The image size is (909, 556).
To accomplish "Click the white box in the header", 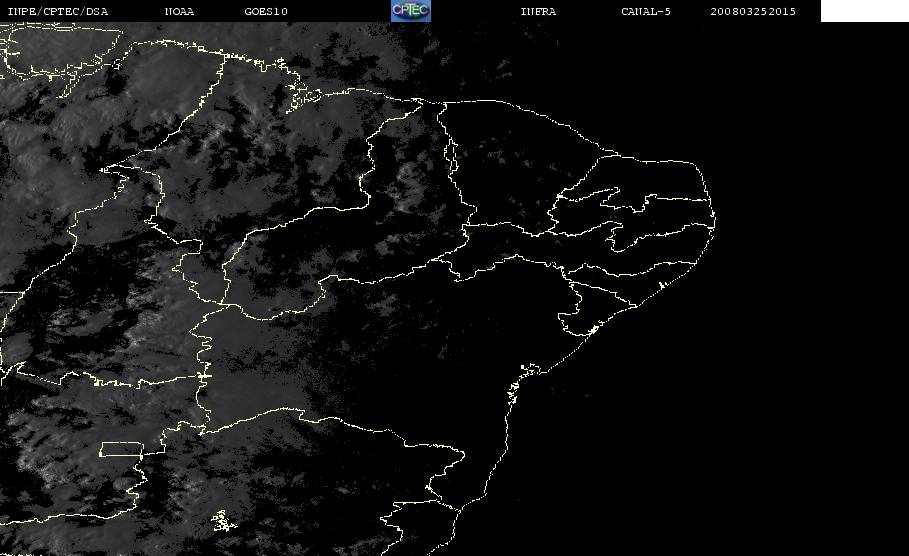I will [864, 10].
